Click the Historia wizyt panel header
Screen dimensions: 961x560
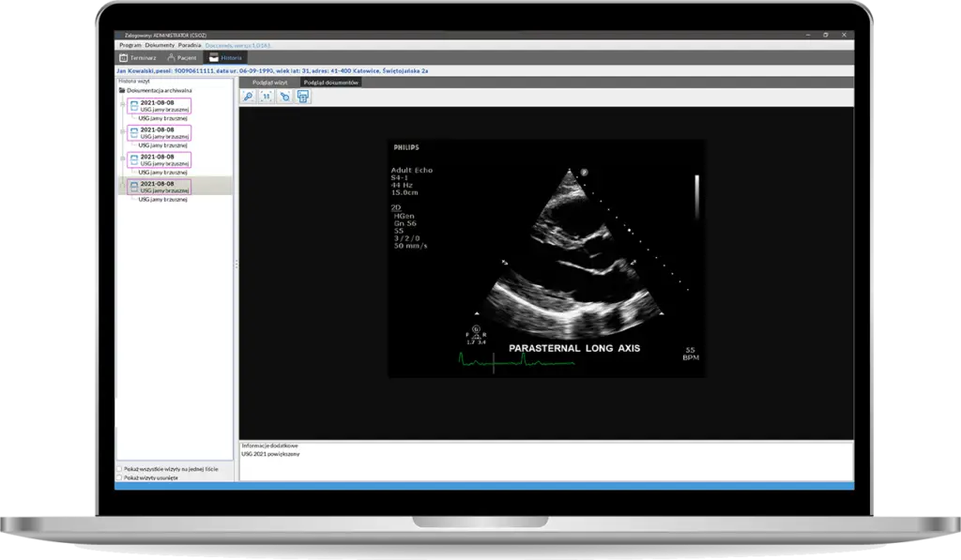click(x=134, y=81)
